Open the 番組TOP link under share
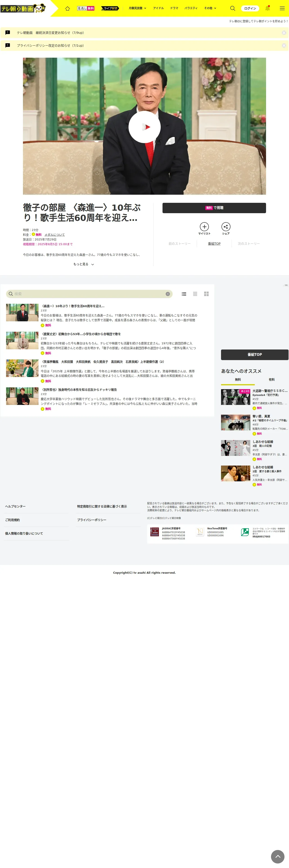 pyautogui.click(x=214, y=244)
